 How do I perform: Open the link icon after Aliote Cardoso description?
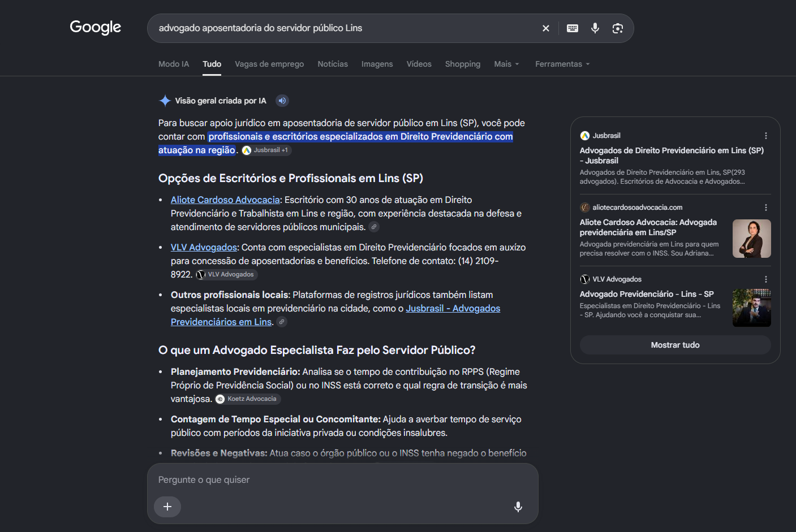point(374,227)
